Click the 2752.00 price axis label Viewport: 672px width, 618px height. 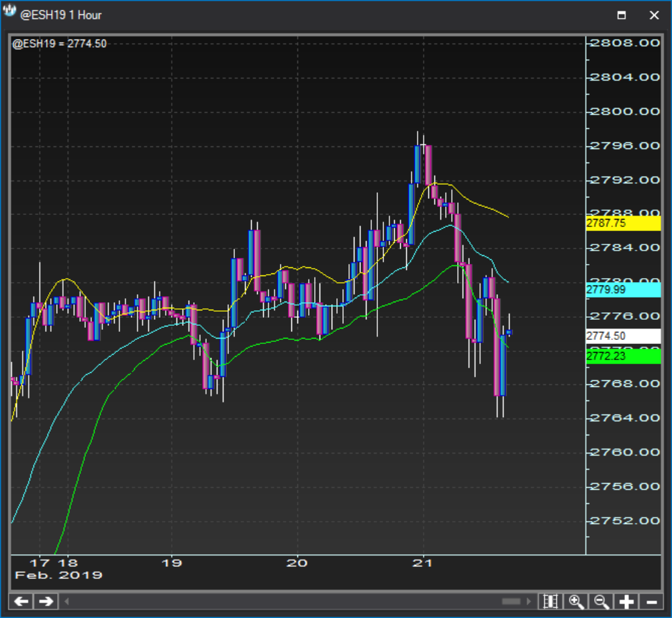point(625,521)
